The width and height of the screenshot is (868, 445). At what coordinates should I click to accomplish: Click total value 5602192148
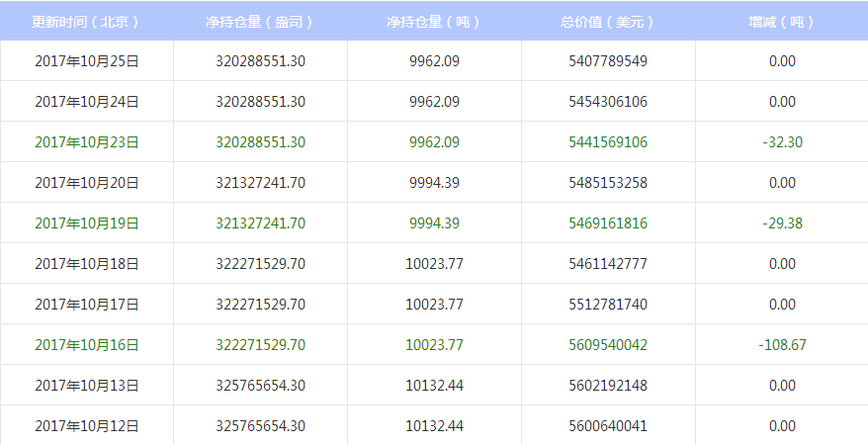click(x=608, y=386)
